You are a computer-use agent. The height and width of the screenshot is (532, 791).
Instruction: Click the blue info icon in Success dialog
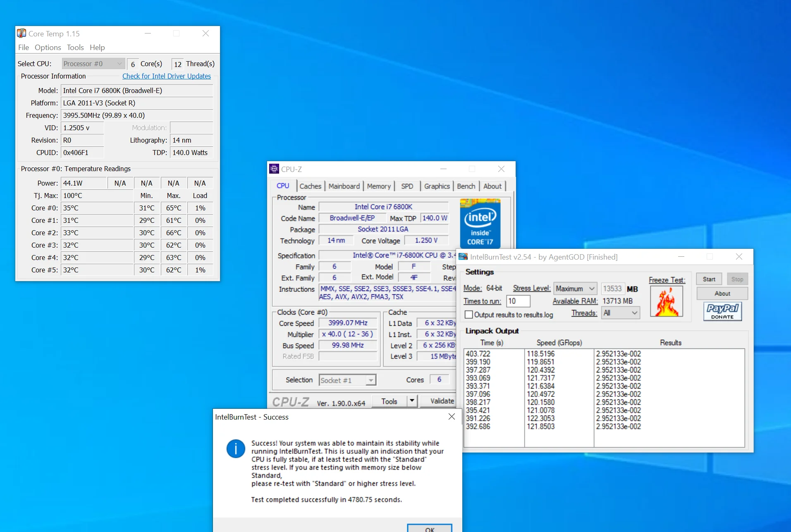(x=236, y=449)
